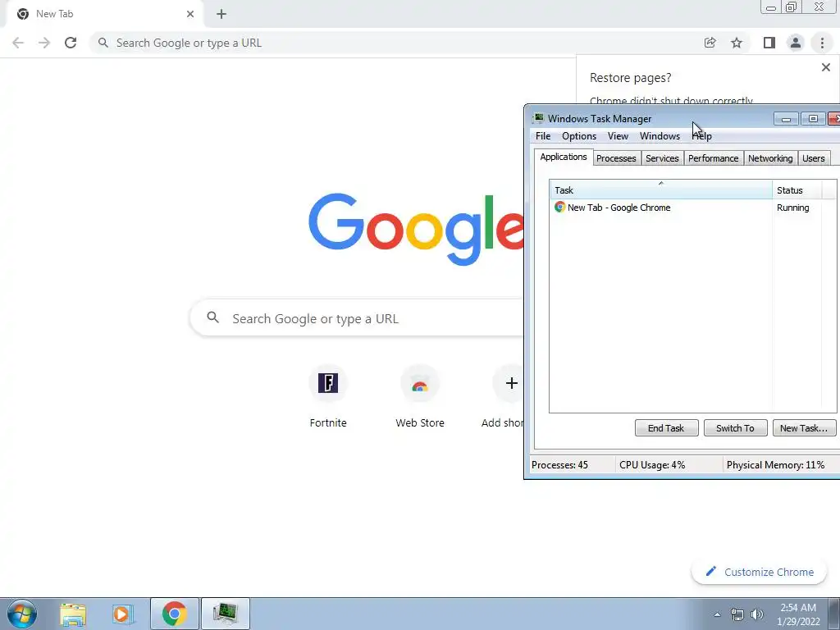Open Windows Media Player from taskbar
This screenshot has height=630, width=840.
[x=122, y=614]
